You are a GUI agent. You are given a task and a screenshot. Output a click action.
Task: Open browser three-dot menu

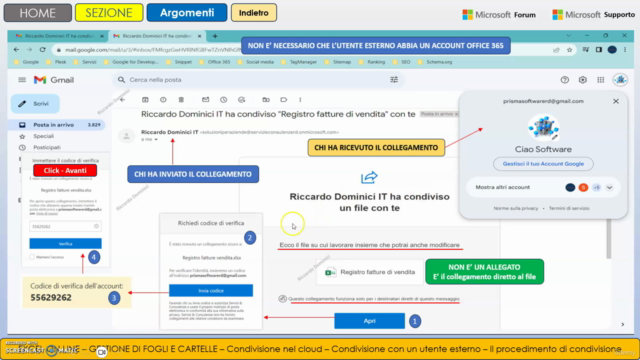[x=625, y=50]
